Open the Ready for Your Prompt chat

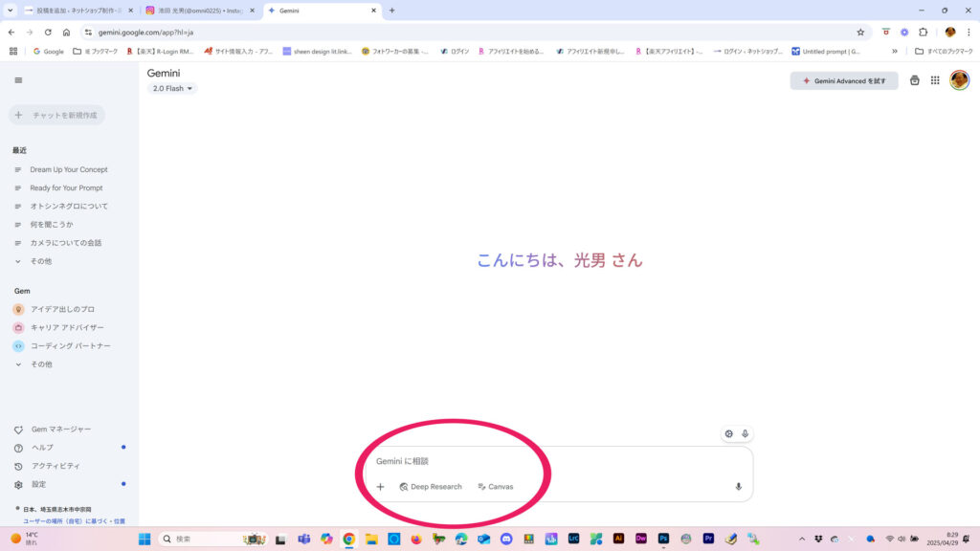[x=66, y=188]
